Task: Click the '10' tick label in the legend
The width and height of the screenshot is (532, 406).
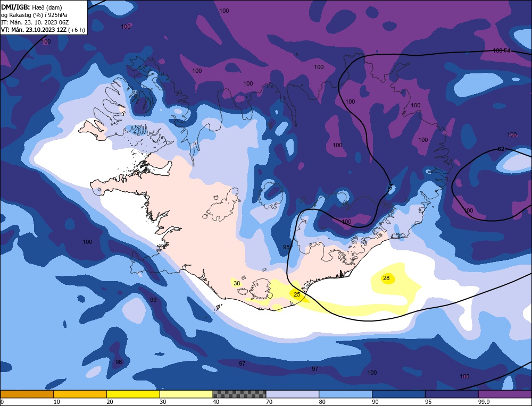Action: (57, 402)
